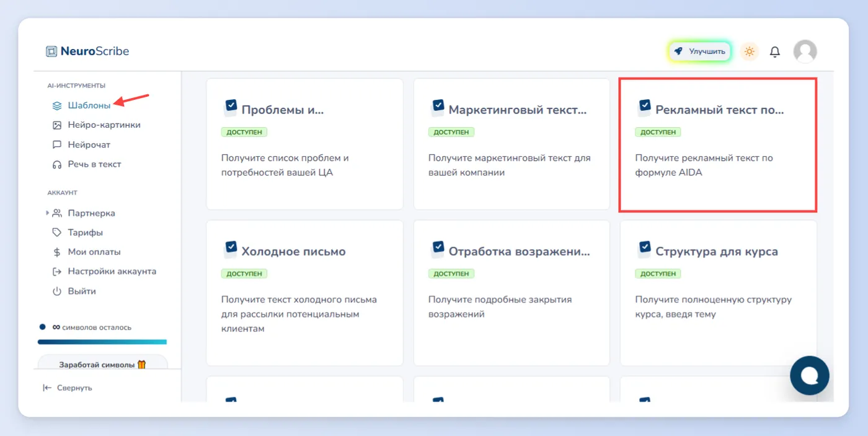Image resolution: width=868 pixels, height=436 pixels.
Task: Click the Заработай символы button
Action: [102, 363]
